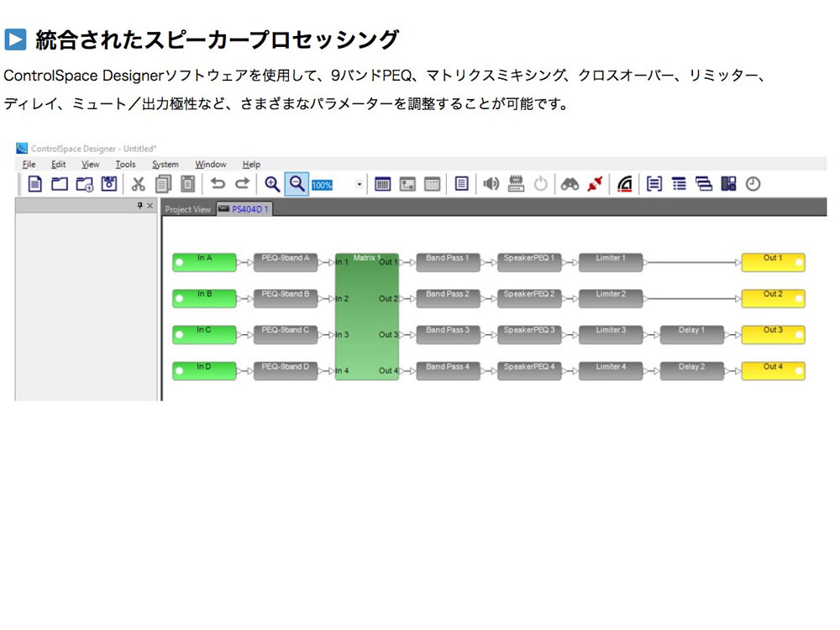Click the red plug connect icon
This screenshot has width=840, height=630.
(x=596, y=184)
